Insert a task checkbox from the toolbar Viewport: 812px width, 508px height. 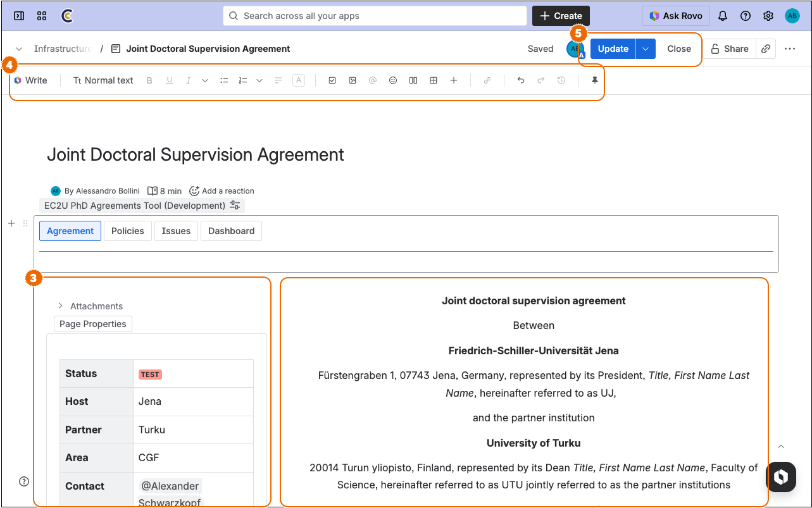tap(332, 80)
